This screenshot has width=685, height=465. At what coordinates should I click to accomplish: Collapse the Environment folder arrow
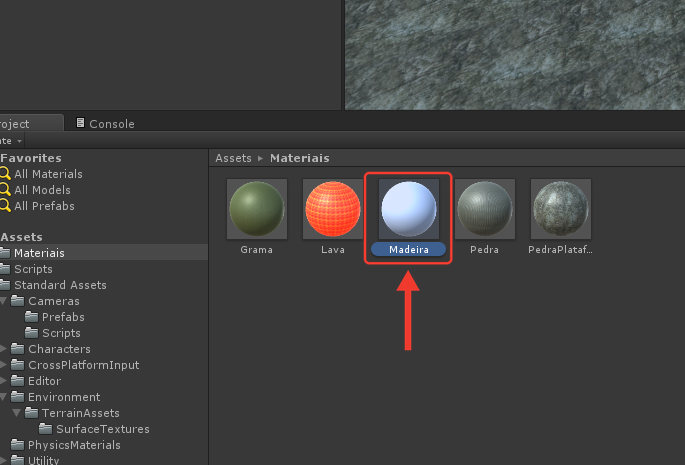pyautogui.click(x=3, y=397)
